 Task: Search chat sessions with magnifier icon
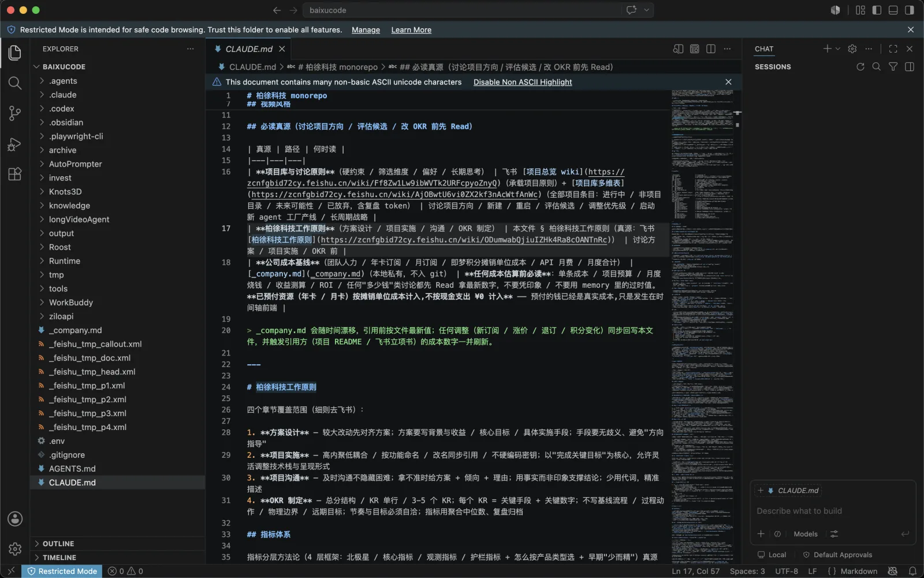[877, 67]
